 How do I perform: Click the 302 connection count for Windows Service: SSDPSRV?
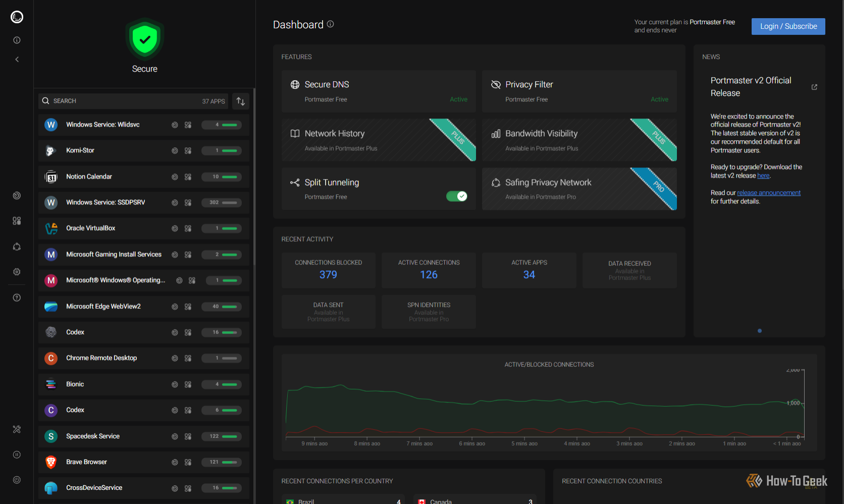[x=214, y=203]
